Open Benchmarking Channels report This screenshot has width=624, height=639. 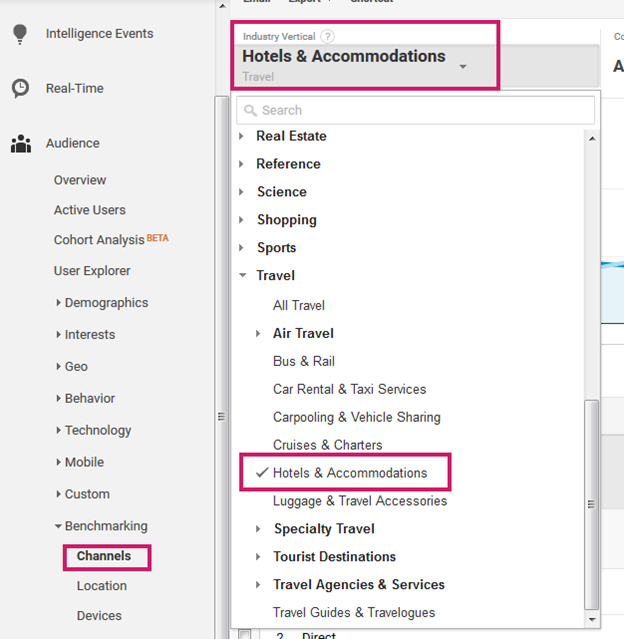[104, 556]
